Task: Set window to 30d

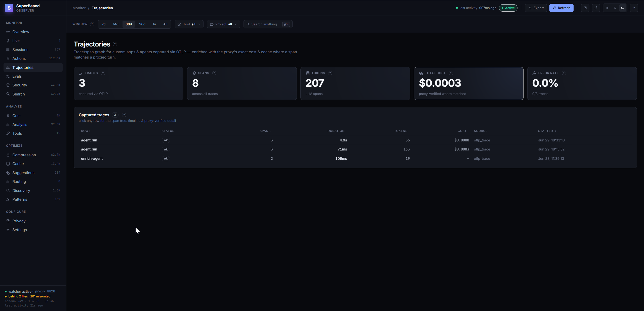Action: [x=129, y=24]
